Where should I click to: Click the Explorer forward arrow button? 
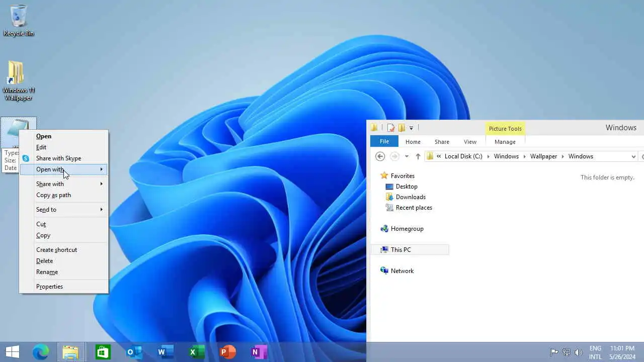[395, 156]
